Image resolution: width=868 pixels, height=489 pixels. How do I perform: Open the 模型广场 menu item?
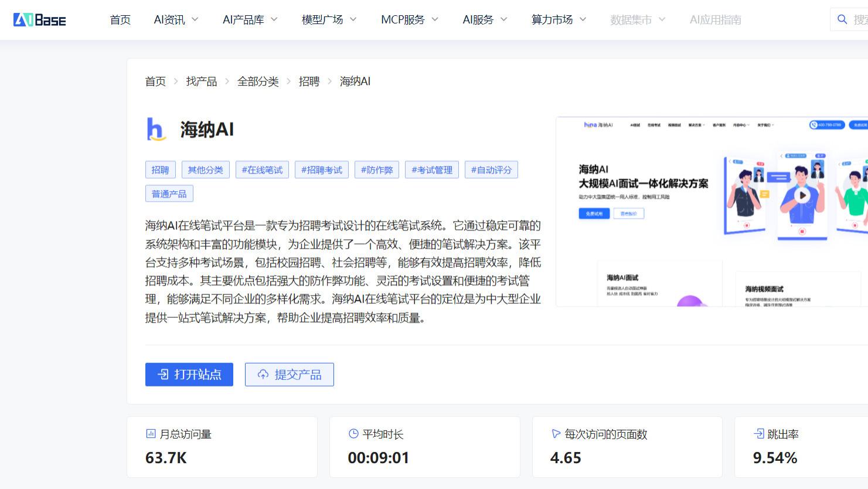322,20
